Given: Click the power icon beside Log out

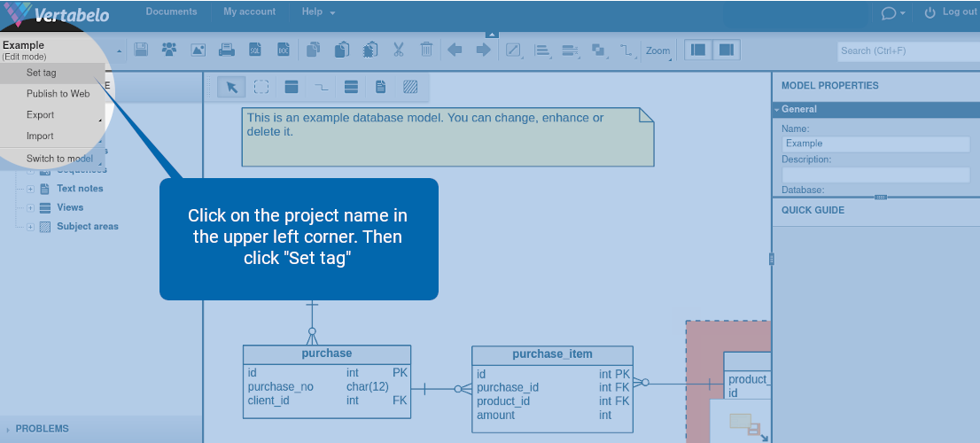Looking at the screenshot, I should 930,12.
